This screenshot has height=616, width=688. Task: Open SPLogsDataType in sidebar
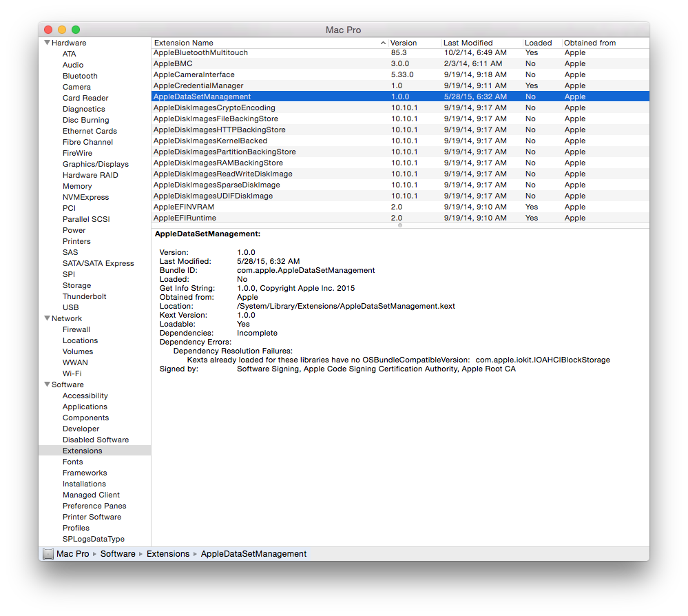click(x=94, y=539)
